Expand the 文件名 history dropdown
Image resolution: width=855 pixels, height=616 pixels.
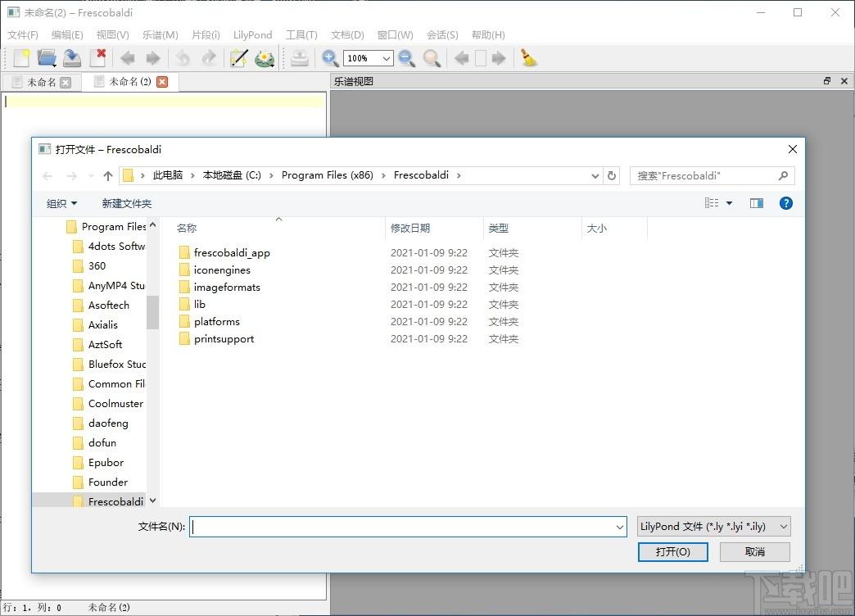(x=619, y=527)
